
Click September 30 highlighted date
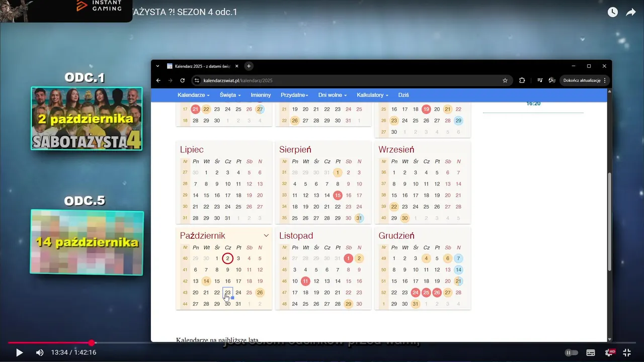click(405, 218)
